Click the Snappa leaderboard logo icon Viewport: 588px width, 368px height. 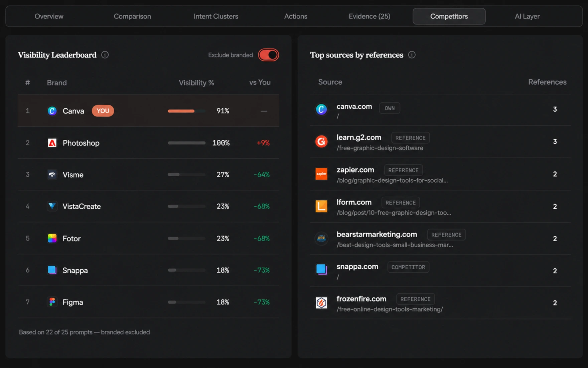click(x=52, y=270)
